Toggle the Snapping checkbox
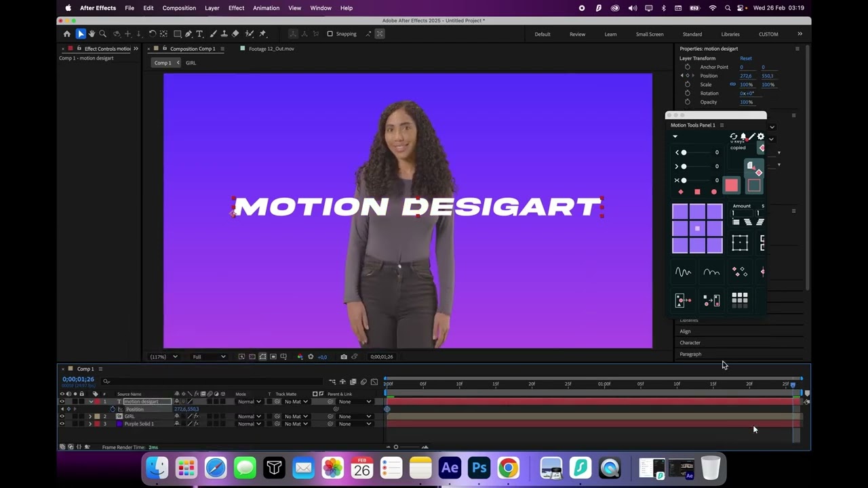 coord(330,34)
